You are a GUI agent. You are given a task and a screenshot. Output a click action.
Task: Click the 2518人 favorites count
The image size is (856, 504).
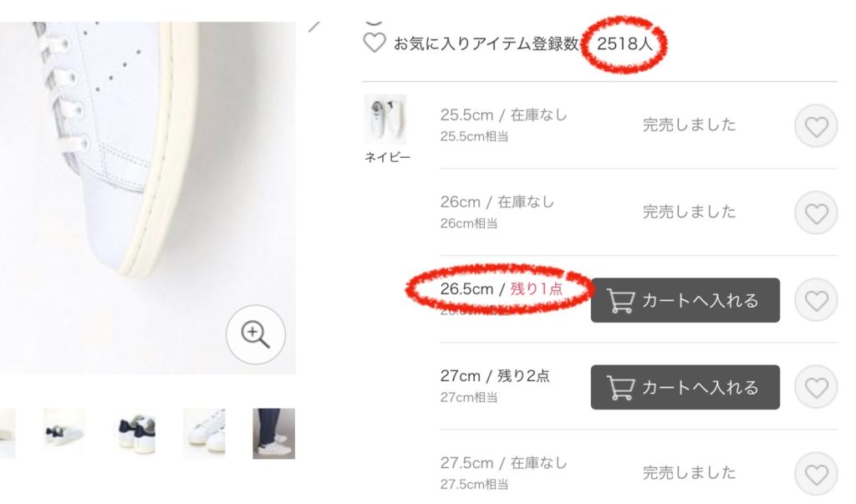(x=624, y=43)
